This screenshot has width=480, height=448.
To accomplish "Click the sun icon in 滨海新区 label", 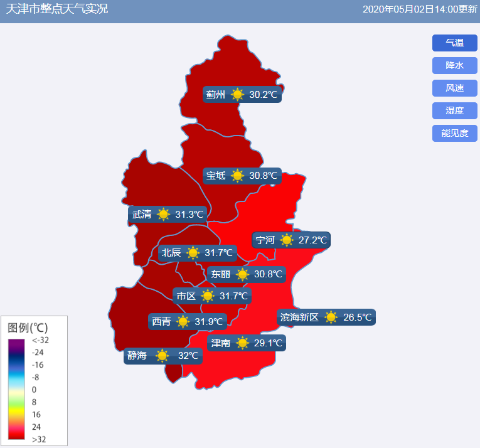I will [x=331, y=317].
